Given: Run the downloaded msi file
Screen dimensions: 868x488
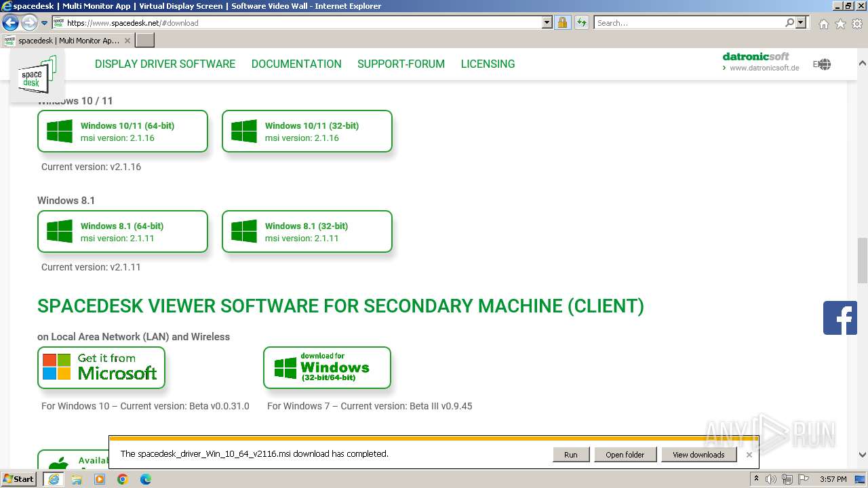Looking at the screenshot, I should click(571, 455).
